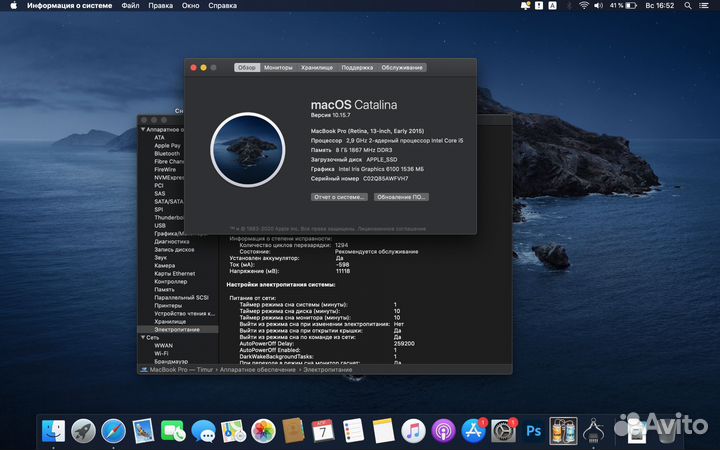Select Параллельный SCSI in sidebar
This screenshot has width=720, height=450.
tap(181, 298)
